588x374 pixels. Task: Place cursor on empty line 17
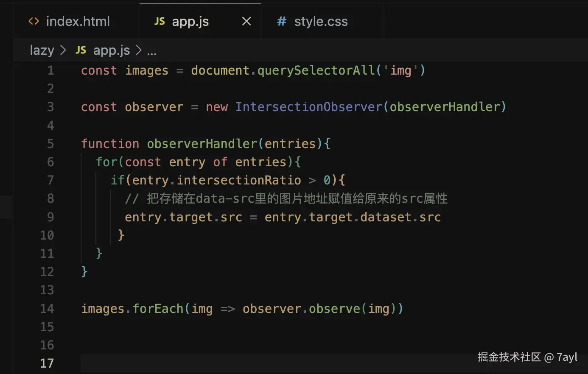[255, 363]
